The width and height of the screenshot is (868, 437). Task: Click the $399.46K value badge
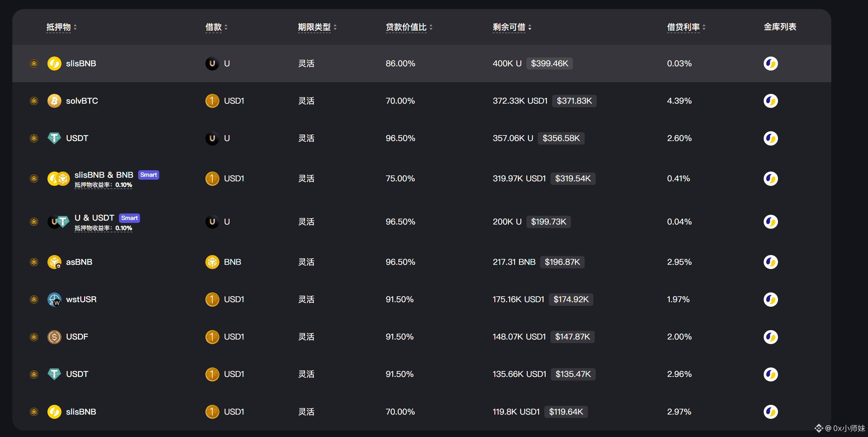point(549,63)
